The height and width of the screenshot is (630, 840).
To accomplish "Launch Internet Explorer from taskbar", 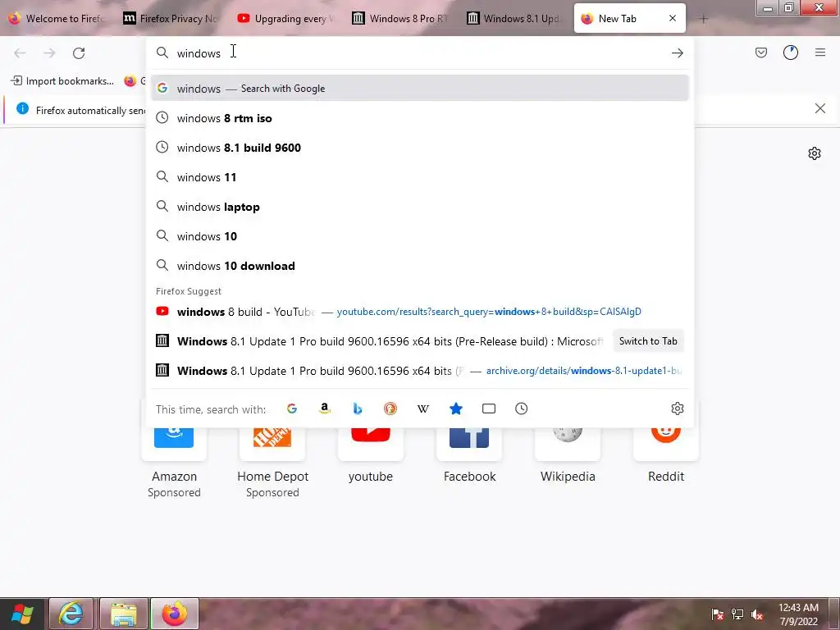I will point(71,614).
